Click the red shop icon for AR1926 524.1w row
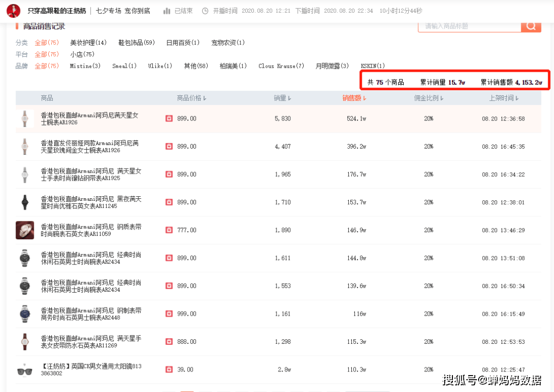 [169, 118]
